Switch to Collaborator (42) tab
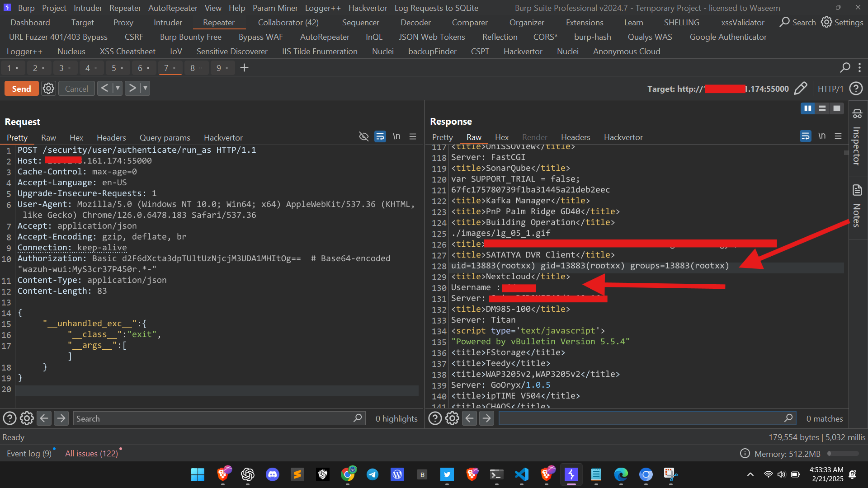 click(288, 22)
